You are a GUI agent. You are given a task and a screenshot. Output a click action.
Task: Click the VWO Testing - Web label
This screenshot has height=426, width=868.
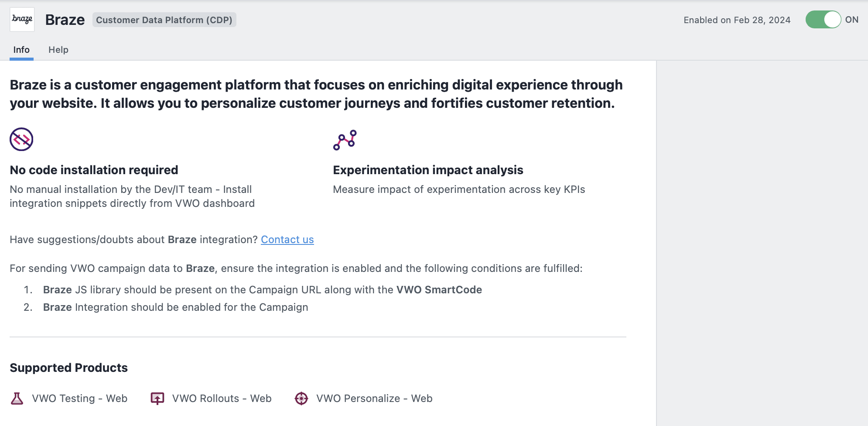[x=80, y=399]
